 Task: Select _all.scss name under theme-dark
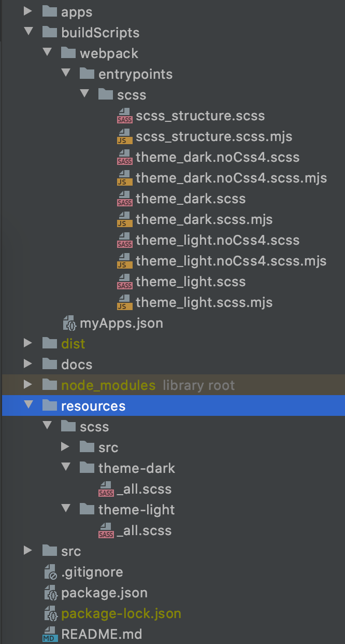tap(144, 489)
